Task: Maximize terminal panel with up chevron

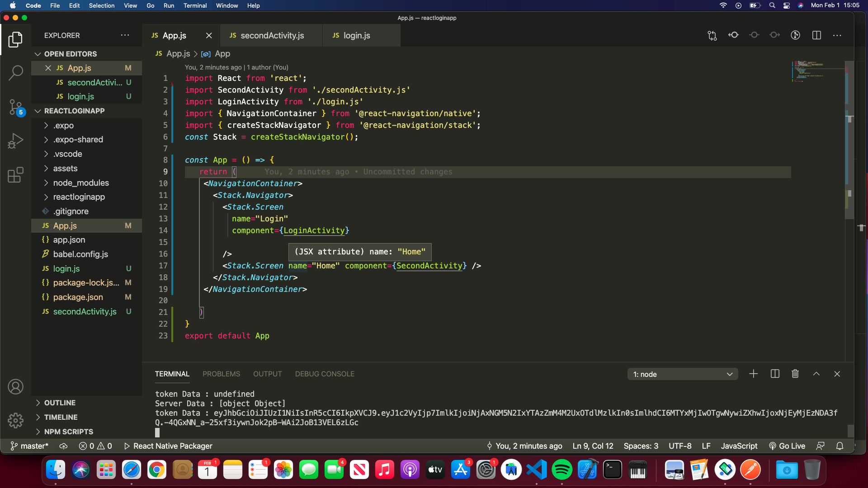Action: tap(816, 374)
